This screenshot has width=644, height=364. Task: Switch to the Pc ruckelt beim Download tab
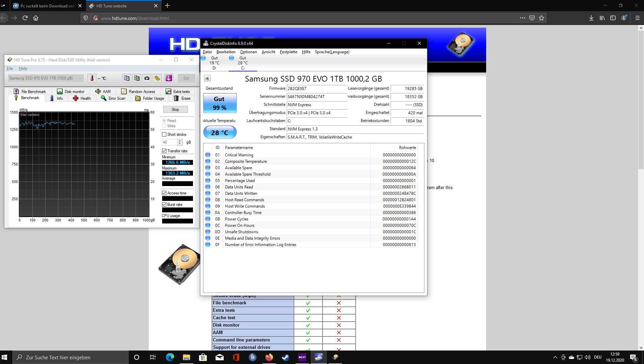click(x=48, y=6)
